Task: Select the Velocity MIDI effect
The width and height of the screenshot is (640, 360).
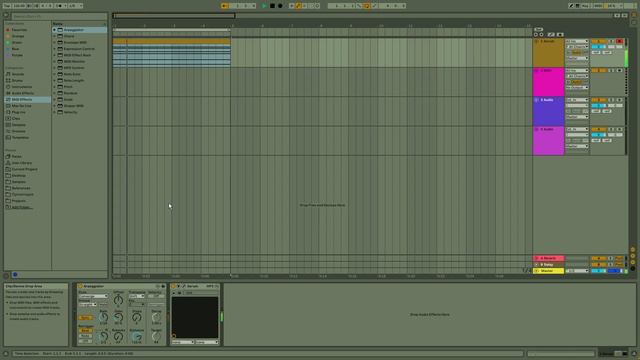Action: coord(71,112)
